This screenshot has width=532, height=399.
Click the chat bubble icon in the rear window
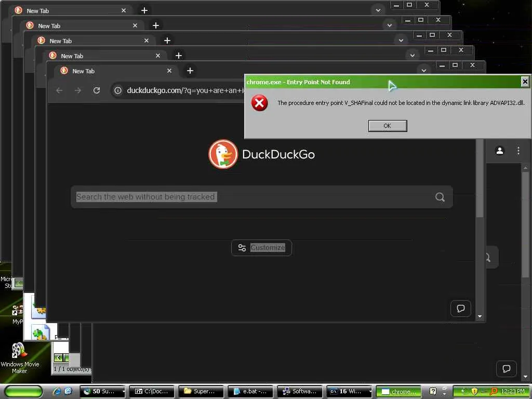(x=506, y=369)
